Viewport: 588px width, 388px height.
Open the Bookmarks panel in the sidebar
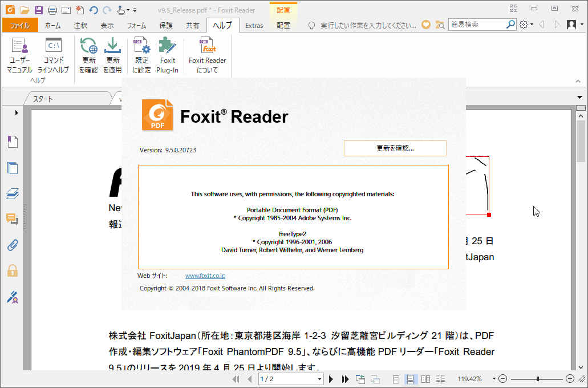pos(12,142)
